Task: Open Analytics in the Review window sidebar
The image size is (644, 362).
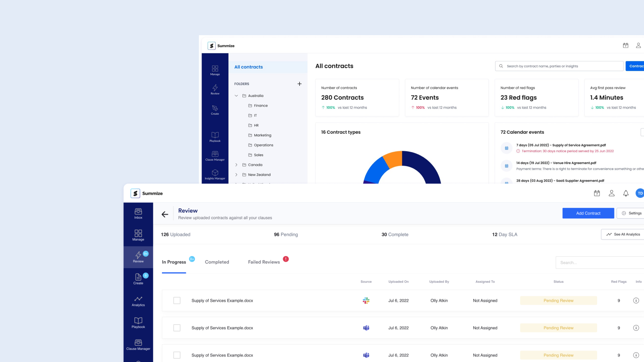Action: point(138,301)
